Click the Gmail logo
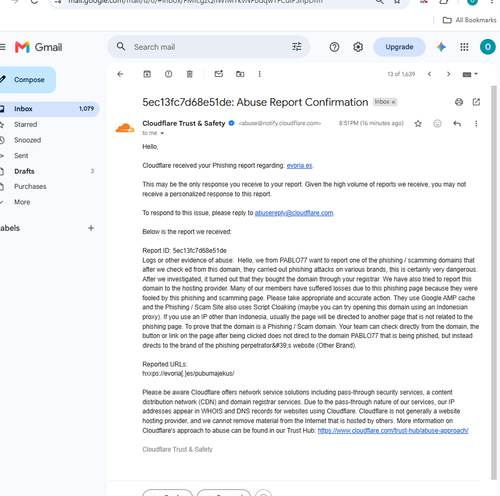Image resolution: width=500 pixels, height=496 pixels. point(39,47)
